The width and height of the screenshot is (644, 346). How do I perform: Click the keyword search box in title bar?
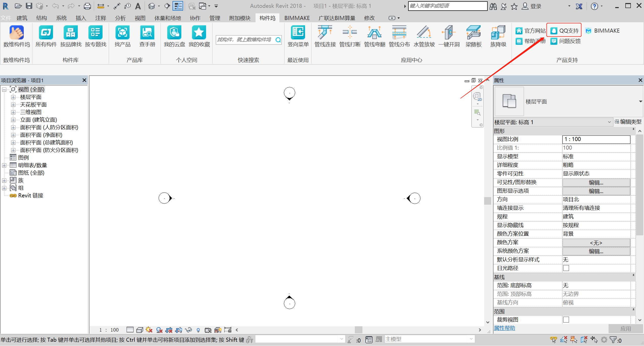(448, 6)
